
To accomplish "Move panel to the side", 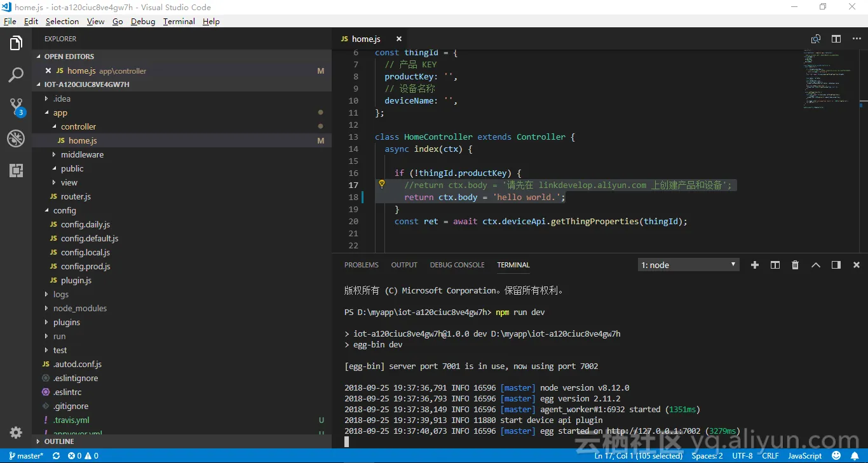I will 836,265.
